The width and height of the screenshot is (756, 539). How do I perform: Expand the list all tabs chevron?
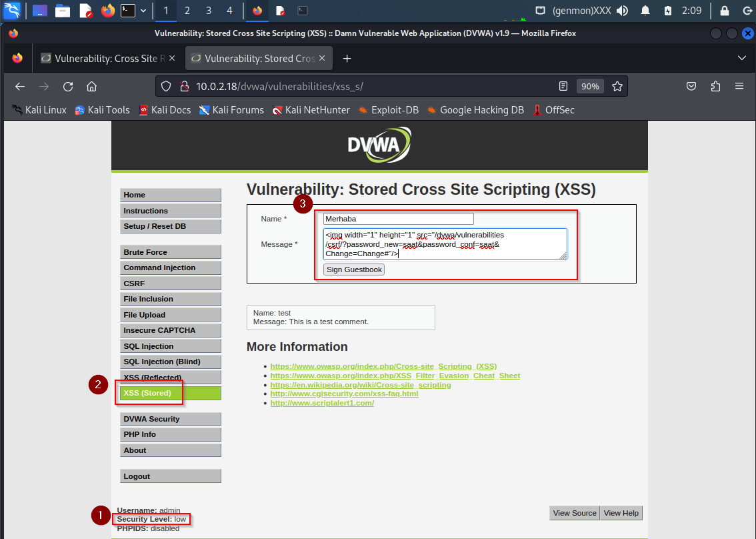coord(741,58)
